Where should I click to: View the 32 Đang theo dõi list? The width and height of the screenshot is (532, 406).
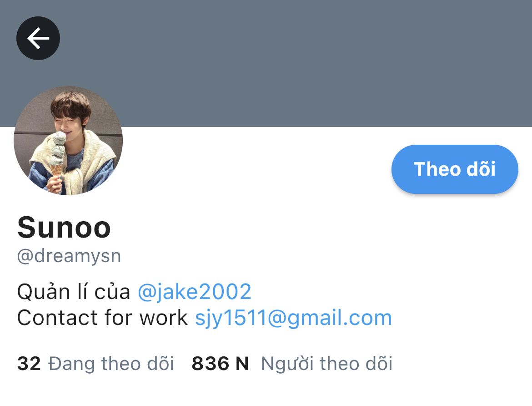(x=95, y=364)
